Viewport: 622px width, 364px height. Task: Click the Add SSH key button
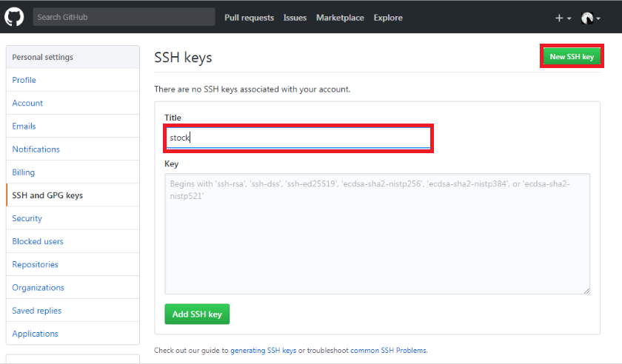pos(197,314)
